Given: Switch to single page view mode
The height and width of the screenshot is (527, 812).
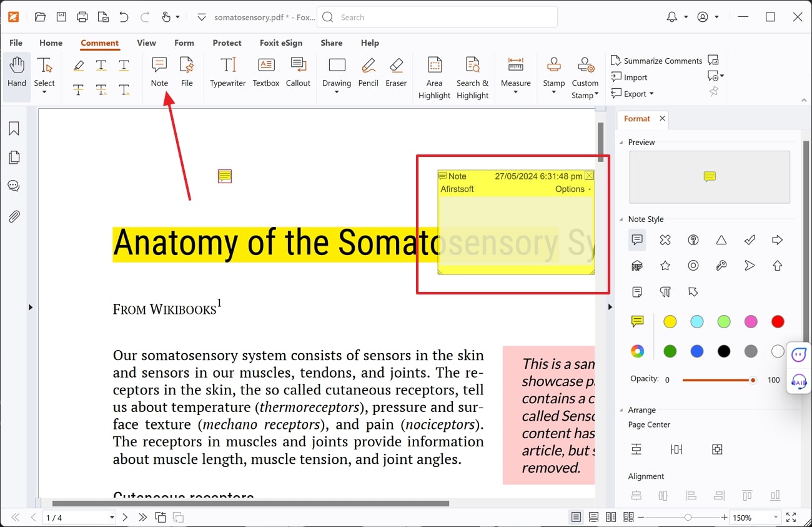Looking at the screenshot, I should [x=576, y=517].
